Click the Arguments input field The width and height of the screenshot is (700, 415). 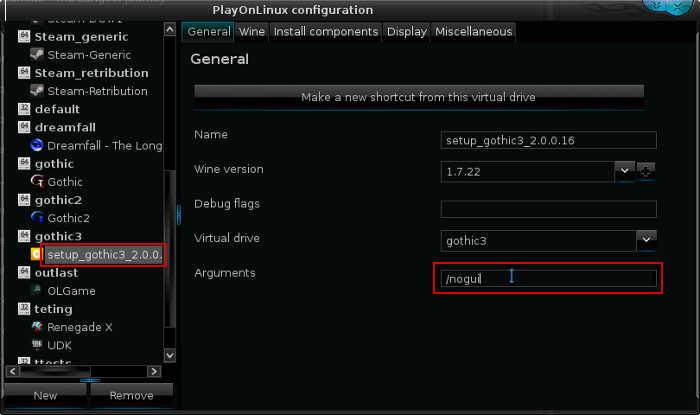tap(549, 278)
